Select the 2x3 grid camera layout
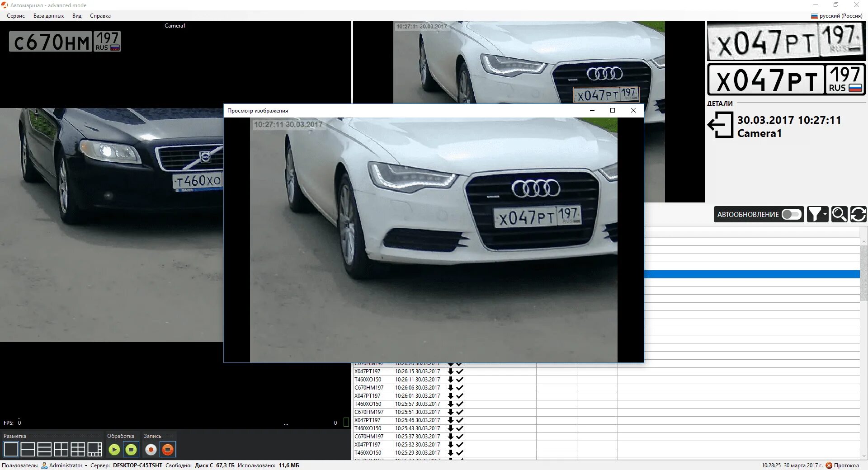868x470 pixels. tap(78, 449)
